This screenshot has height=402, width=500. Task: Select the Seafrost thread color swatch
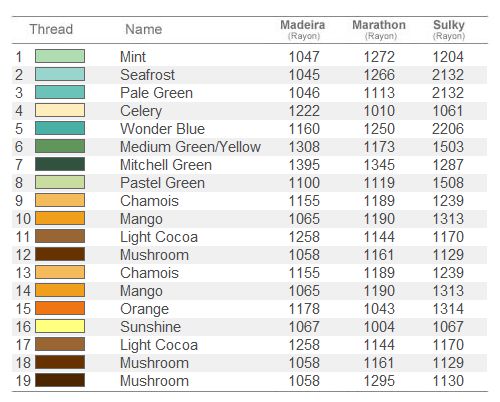pos(60,74)
